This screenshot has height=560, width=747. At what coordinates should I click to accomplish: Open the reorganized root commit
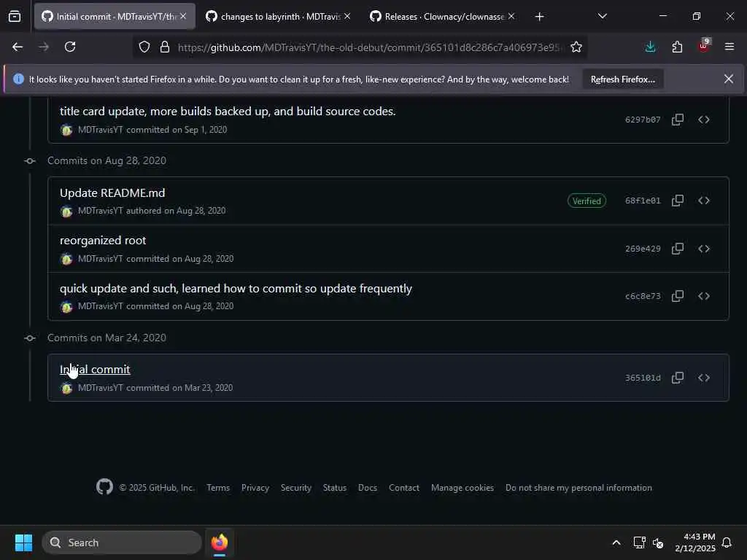103,241
